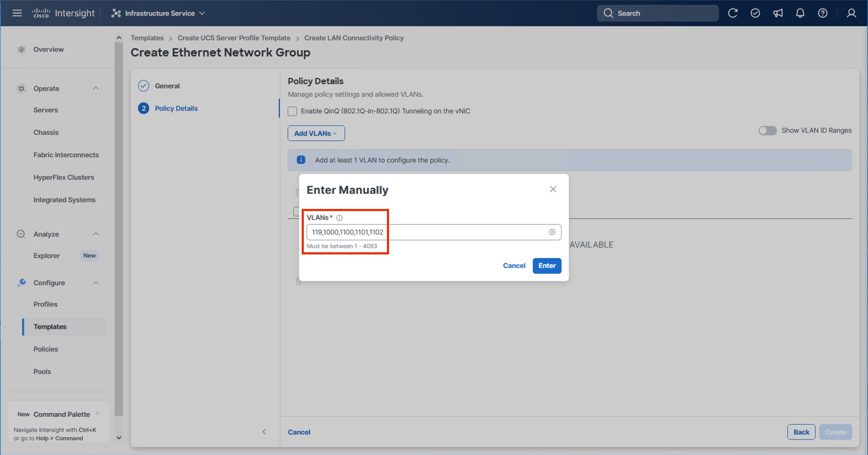Open Servers page
Viewport: 868px width, 455px height.
[45, 110]
